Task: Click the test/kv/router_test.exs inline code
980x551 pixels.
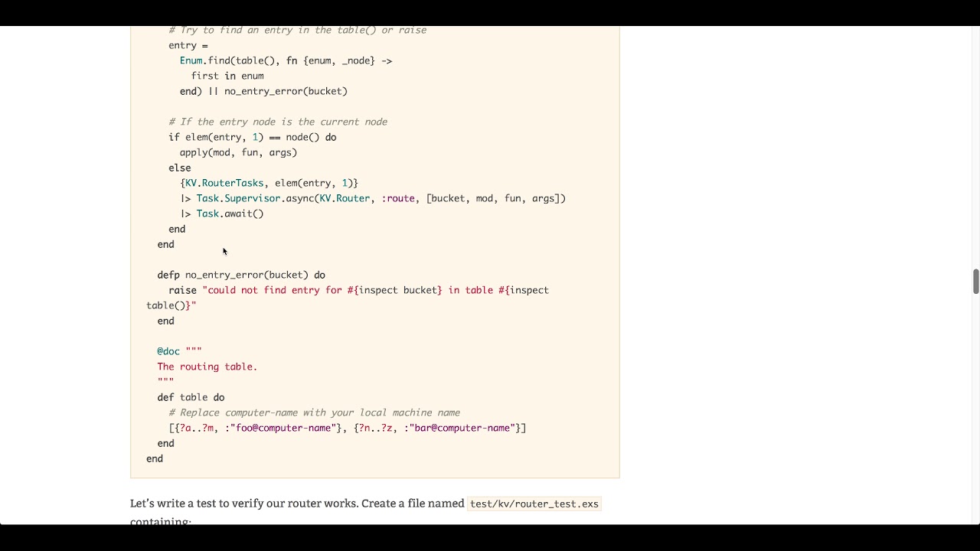Action: 534,504
